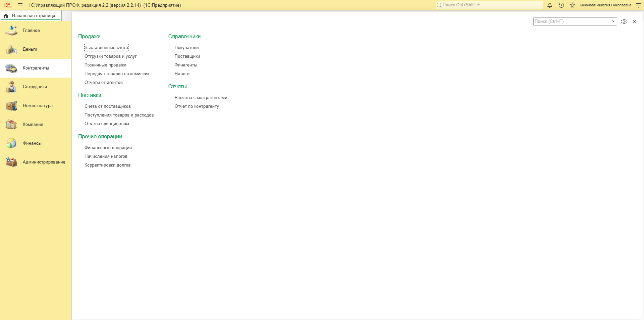Click the Прочие операции group heading
The height and width of the screenshot is (320, 644).
click(100, 137)
